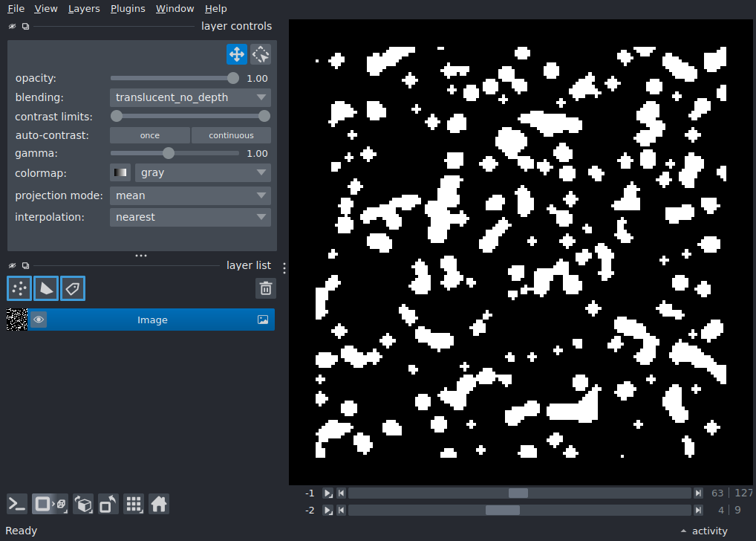The width and height of the screenshot is (756, 541).
Task: Open the interpolation nearest dropdown
Action: 190,217
